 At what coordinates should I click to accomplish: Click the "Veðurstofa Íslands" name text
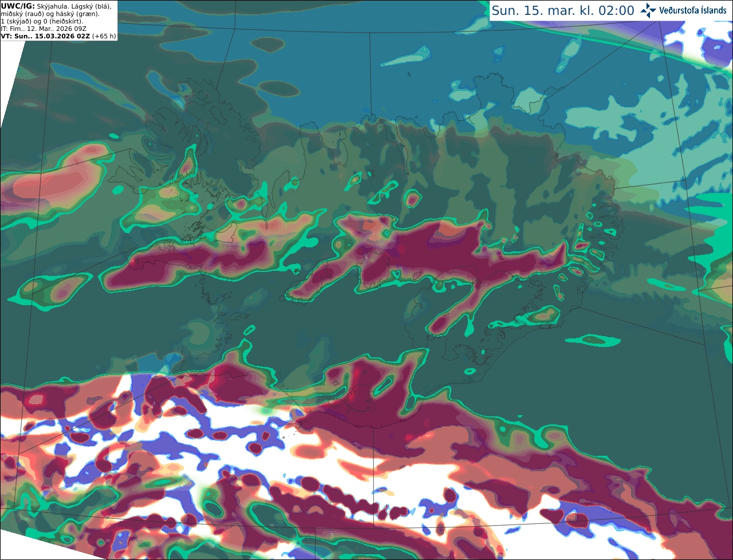click(x=693, y=10)
